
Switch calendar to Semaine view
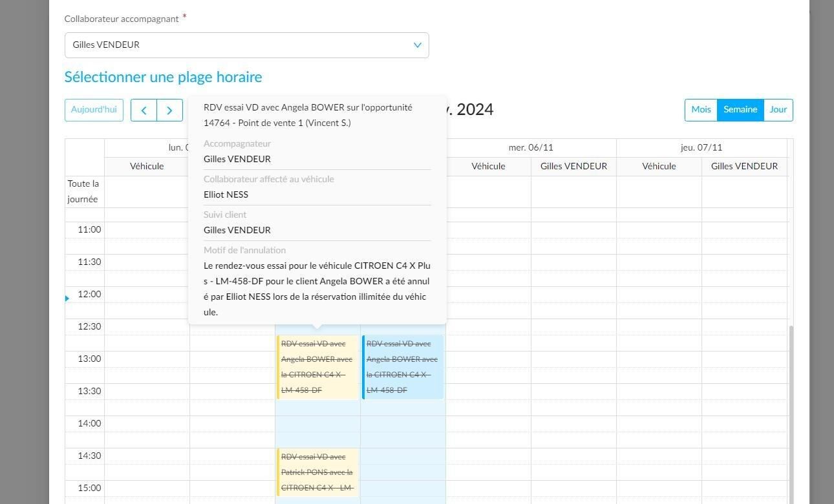click(x=740, y=110)
